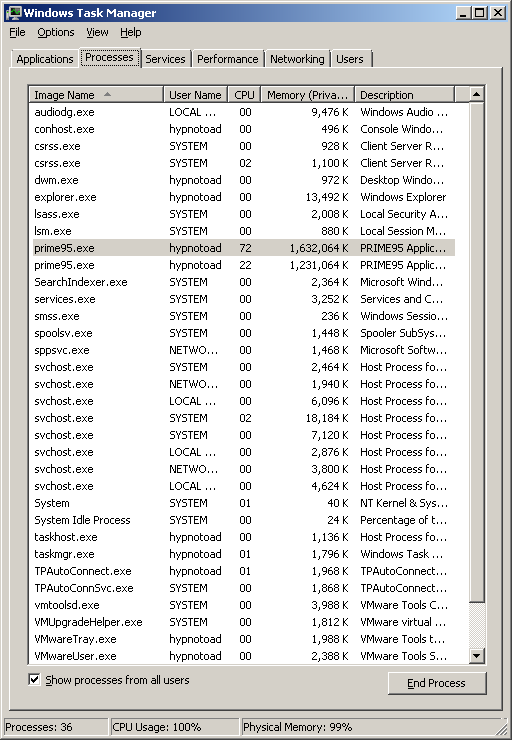The width and height of the screenshot is (512, 740).
Task: Select the vmtoolsd.exe process
Action: (243, 605)
